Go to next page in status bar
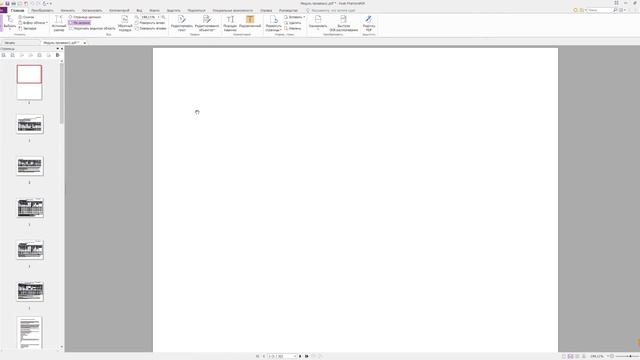 click(300, 356)
